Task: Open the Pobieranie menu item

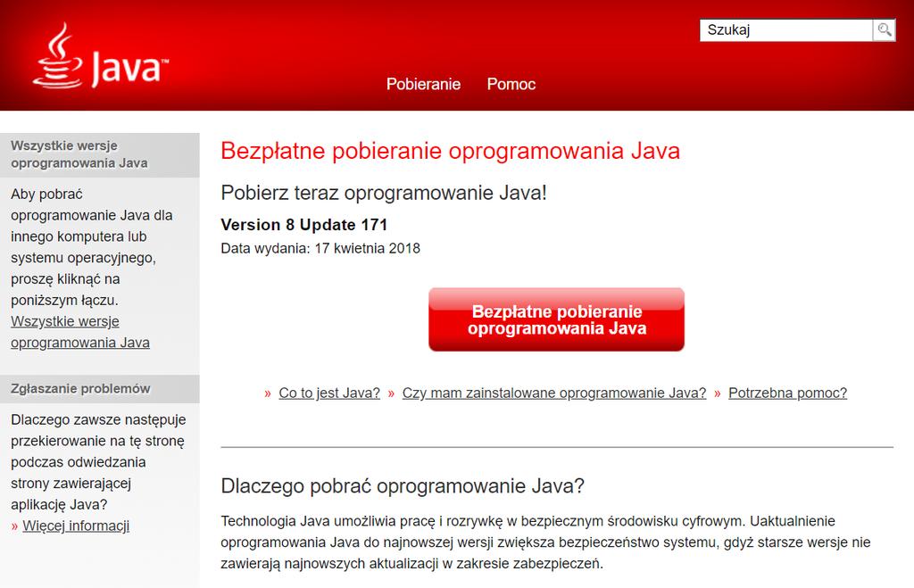Action: coord(423,84)
